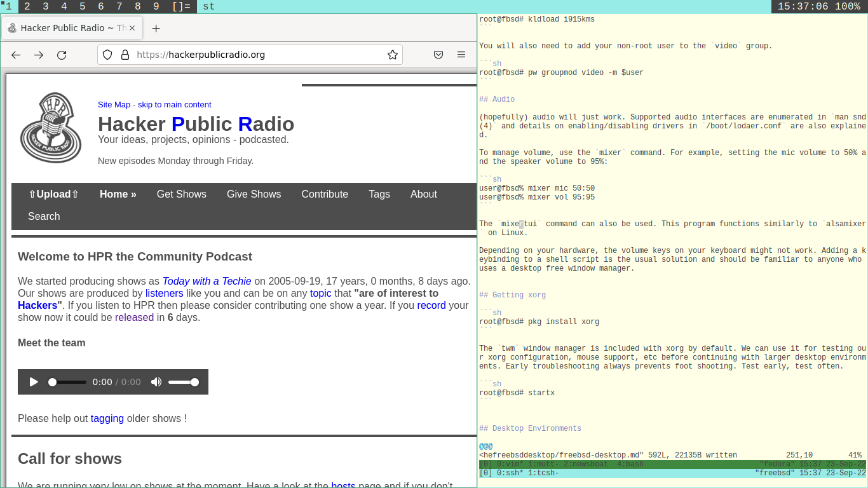Screen dimensions: 868x488
Task: Toggle the []= tiling layout symbol
Action: pyautogui.click(x=181, y=6)
